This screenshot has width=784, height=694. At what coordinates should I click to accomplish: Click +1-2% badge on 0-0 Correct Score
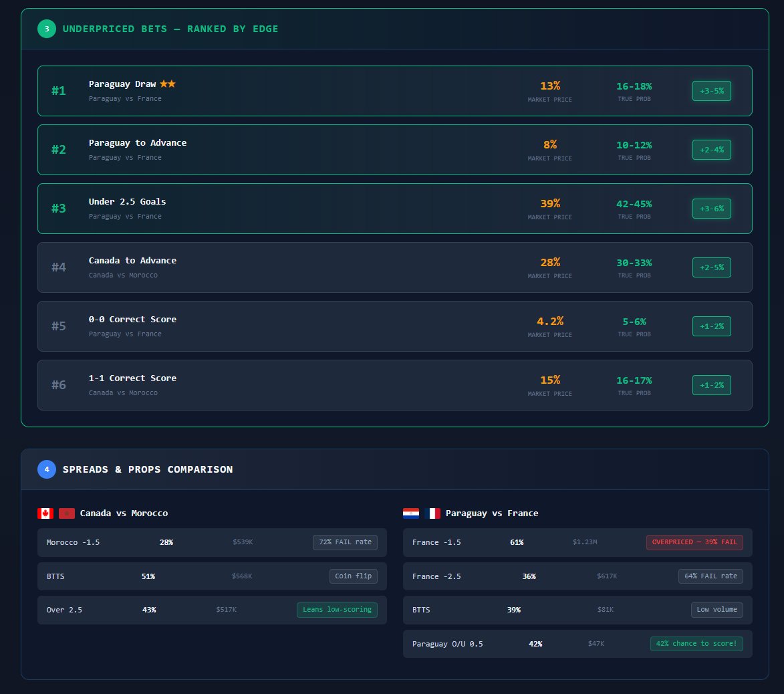click(712, 326)
